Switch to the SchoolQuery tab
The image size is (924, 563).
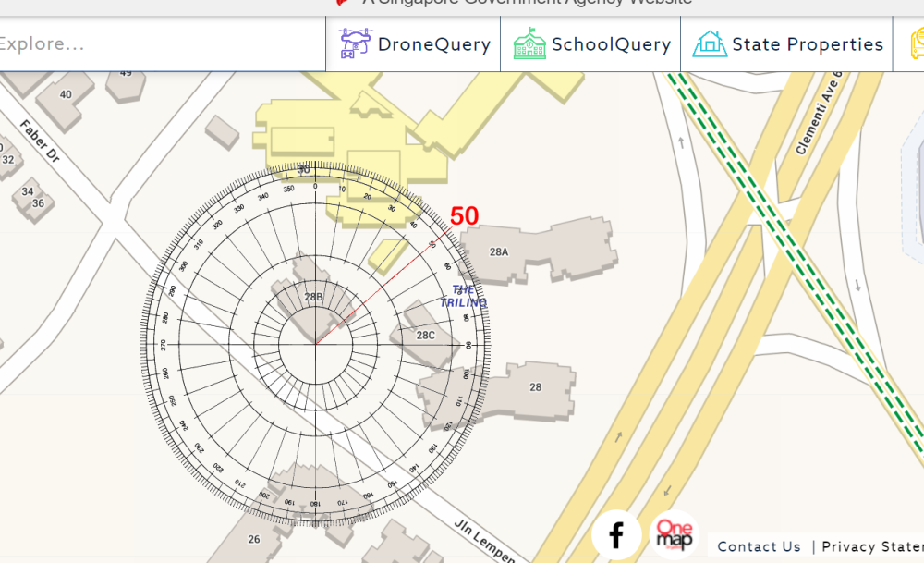pos(590,43)
